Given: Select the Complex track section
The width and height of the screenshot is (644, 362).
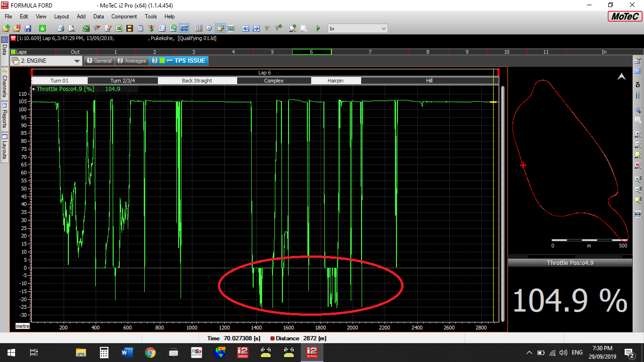Looking at the screenshot, I should point(274,81).
